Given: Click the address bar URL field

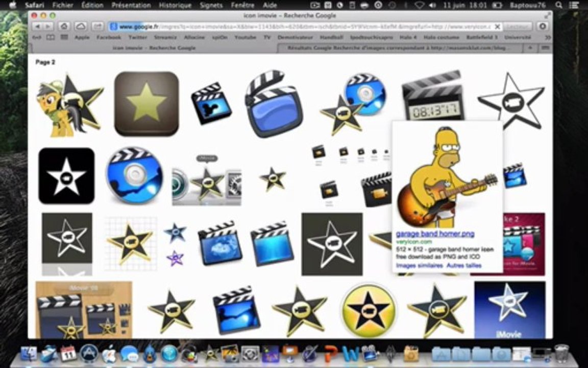Looking at the screenshot, I should coord(304,27).
